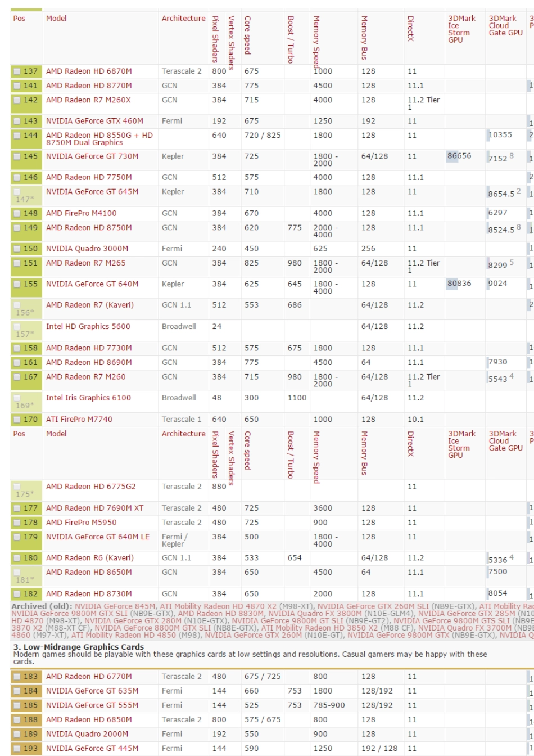Select the Cloud Gate score 10355
534x756 pixels.
coord(500,136)
